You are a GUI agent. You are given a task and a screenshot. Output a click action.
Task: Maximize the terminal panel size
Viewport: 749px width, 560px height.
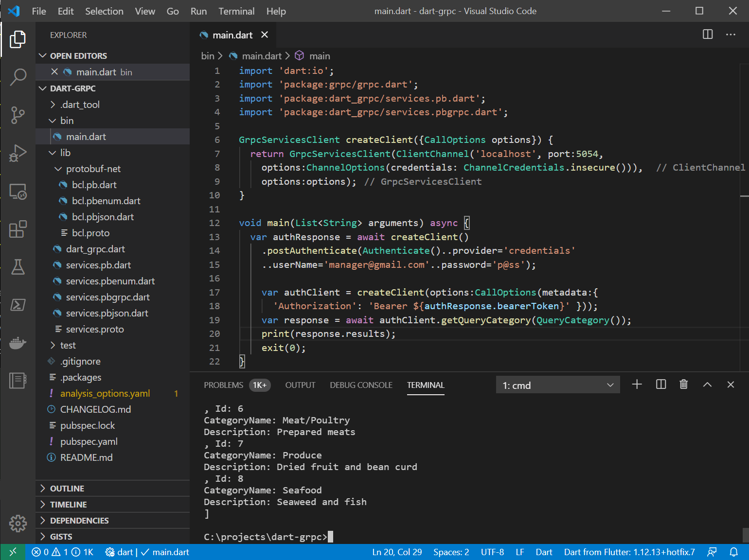point(707,385)
